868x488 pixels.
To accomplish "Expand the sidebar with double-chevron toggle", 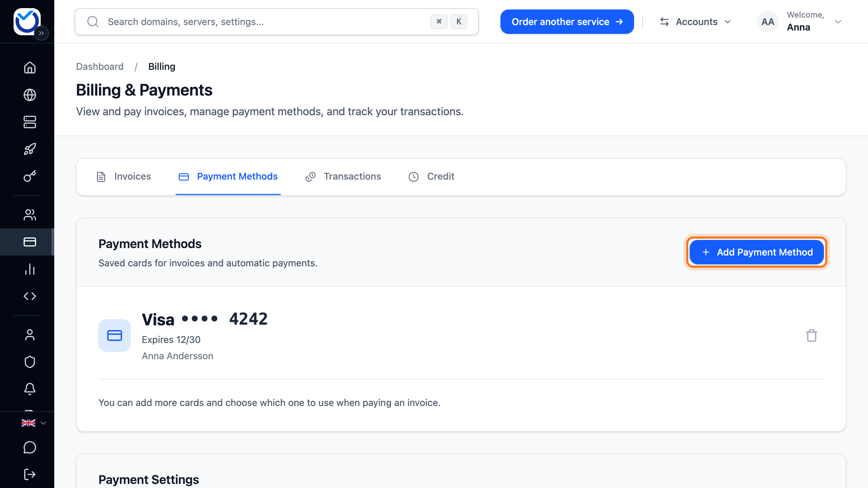I will [41, 33].
